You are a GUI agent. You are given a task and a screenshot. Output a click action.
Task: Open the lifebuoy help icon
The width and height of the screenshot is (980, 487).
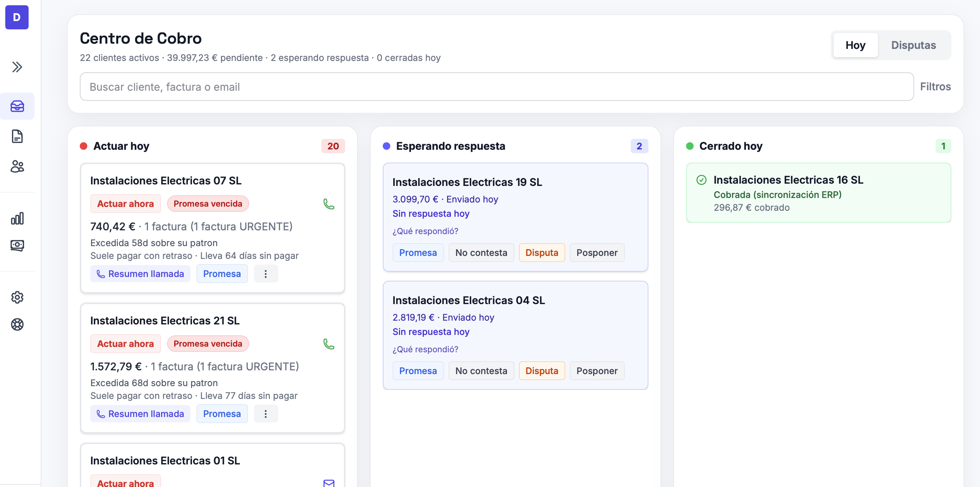[x=17, y=324]
